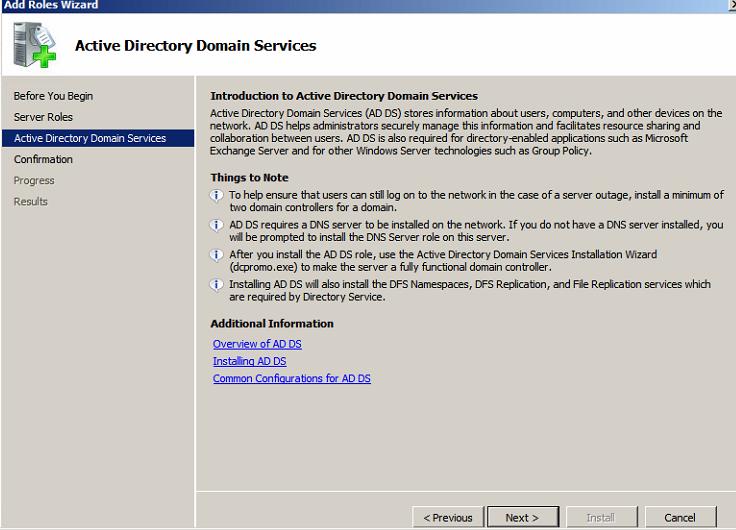
Task: Open the Overview of AD DS link
Action: click(x=257, y=344)
